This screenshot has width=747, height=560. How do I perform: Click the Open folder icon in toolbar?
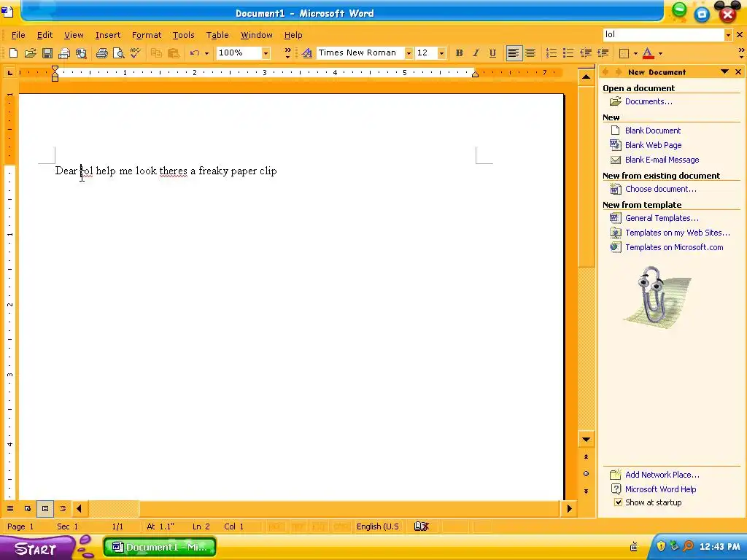coord(31,52)
